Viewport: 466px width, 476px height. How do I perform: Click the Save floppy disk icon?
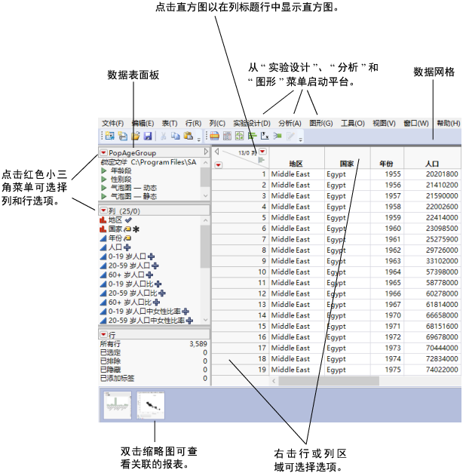point(148,136)
